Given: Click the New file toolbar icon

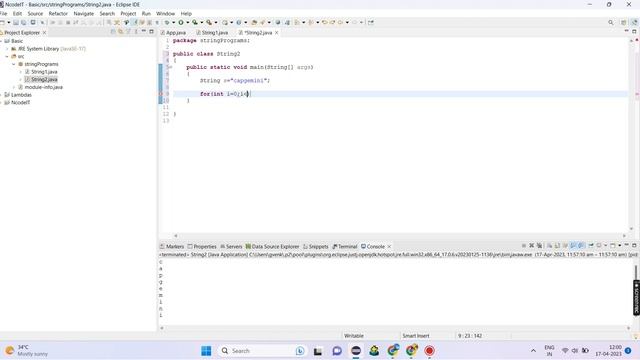Looking at the screenshot, I should tap(2, 22).
